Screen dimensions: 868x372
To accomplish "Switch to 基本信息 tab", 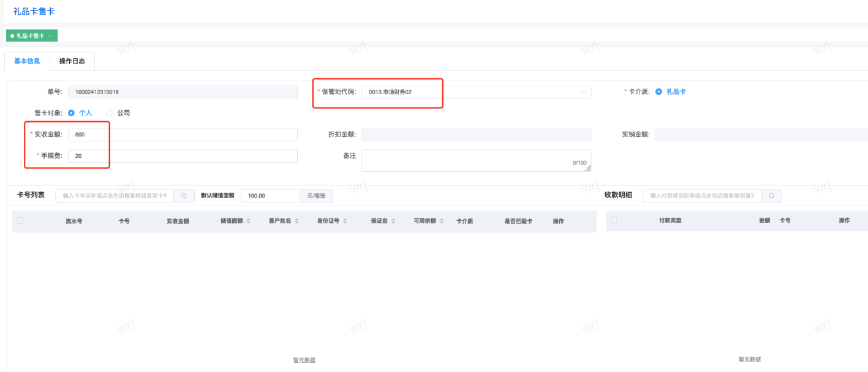I will 27,61.
